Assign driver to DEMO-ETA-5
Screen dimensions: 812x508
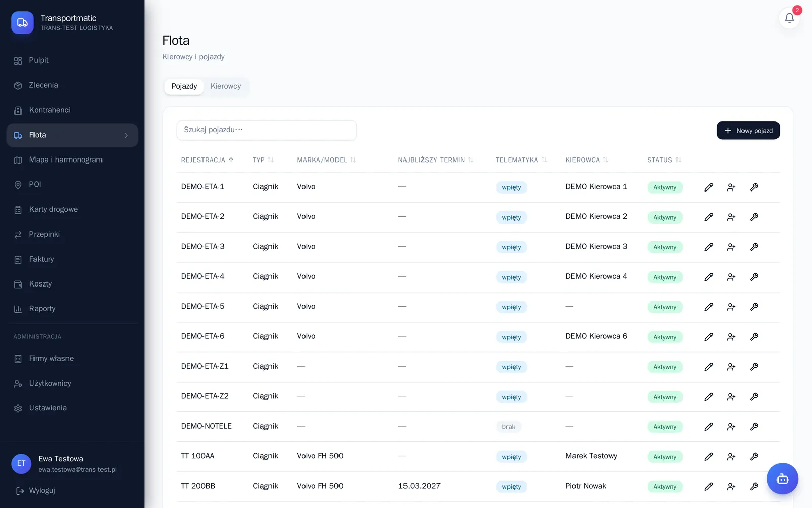(x=731, y=307)
